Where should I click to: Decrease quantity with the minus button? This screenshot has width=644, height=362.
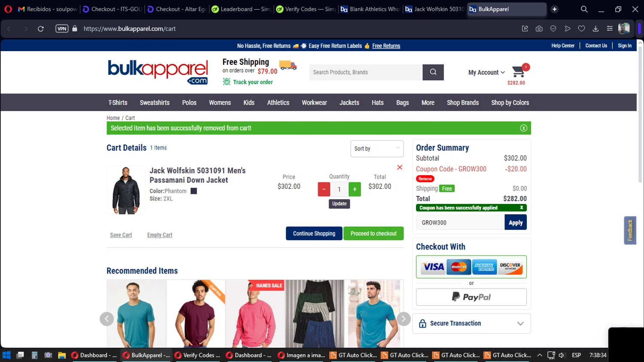click(x=324, y=189)
